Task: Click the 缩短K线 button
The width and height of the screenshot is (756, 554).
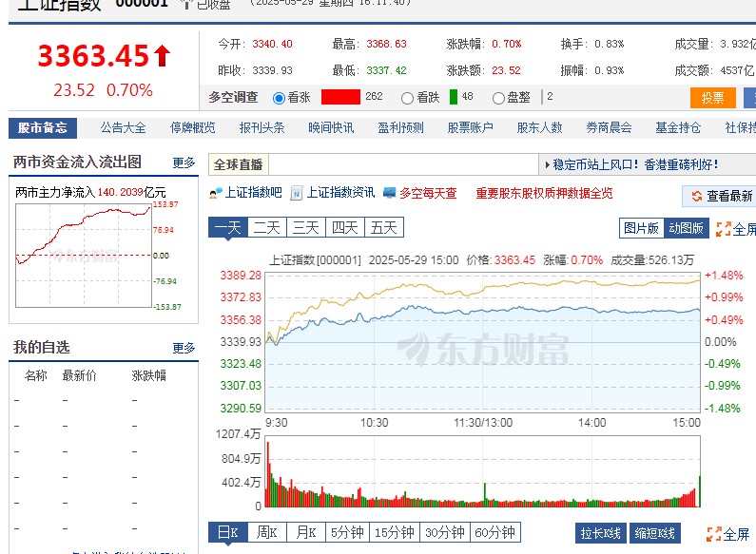Action: (655, 533)
